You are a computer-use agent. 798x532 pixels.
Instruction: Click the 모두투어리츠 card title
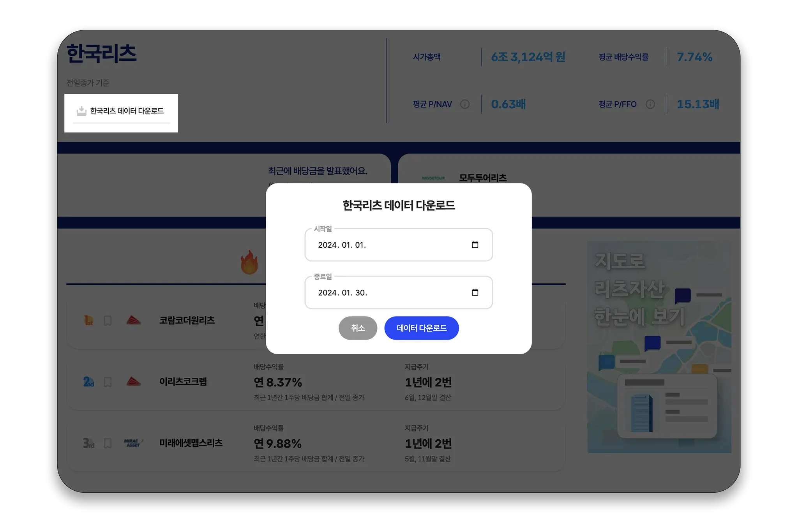click(482, 178)
